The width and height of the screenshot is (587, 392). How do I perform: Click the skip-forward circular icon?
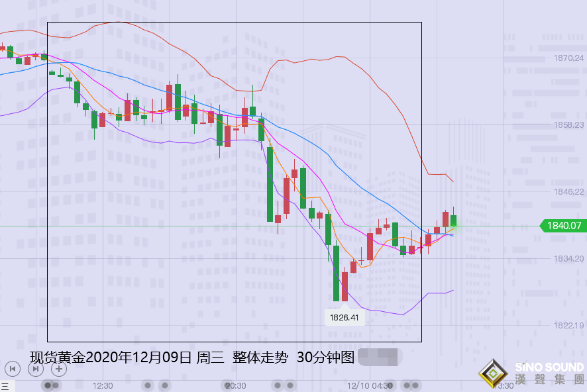point(34,369)
